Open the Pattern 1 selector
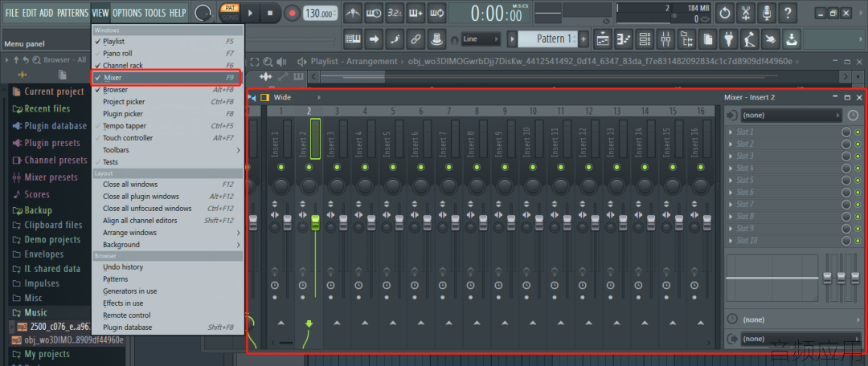 click(x=547, y=39)
